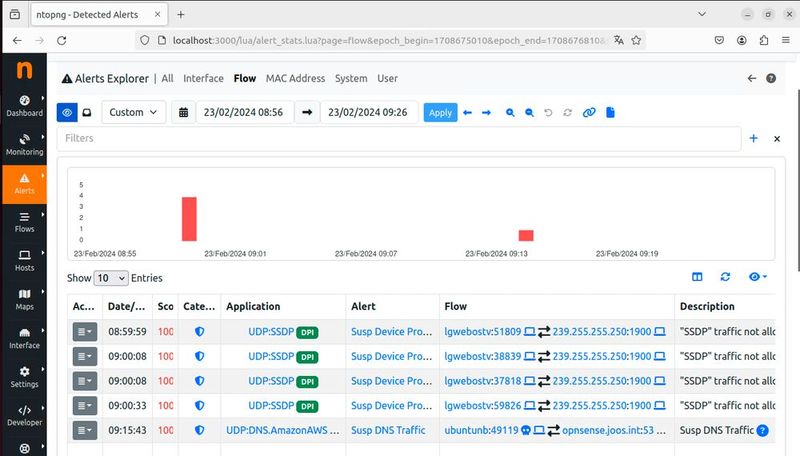Toggle the engaged alerts eye button
The image size is (800, 456).
[67, 113]
